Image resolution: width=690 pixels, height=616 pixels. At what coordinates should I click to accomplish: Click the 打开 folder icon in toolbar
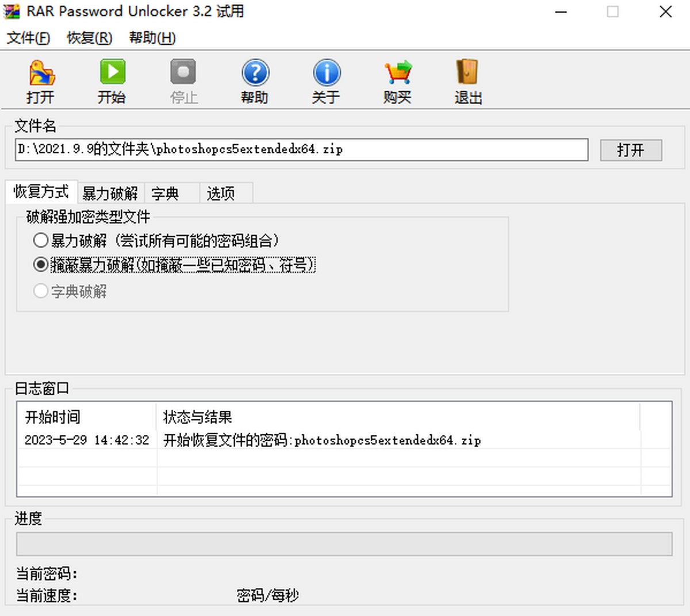[x=41, y=73]
